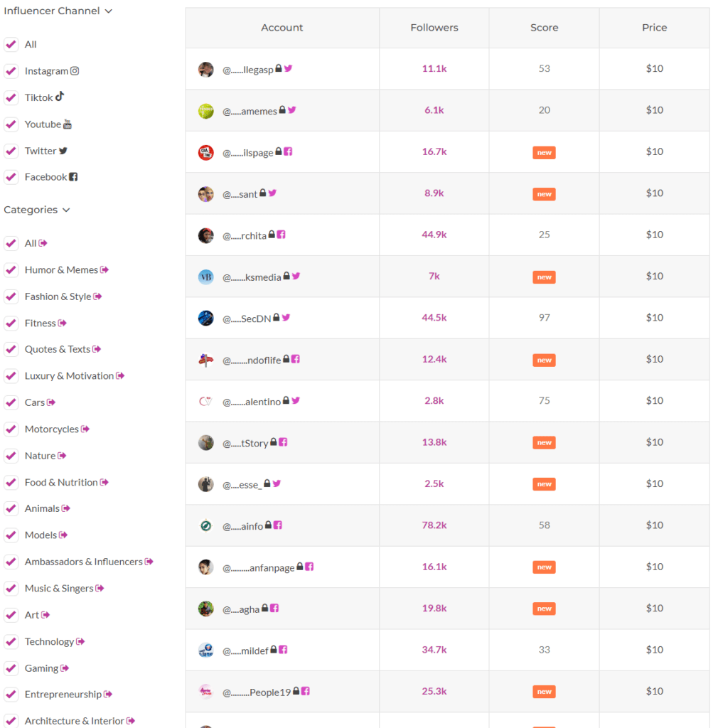Click the lock icon beside @....sant

click(262, 193)
